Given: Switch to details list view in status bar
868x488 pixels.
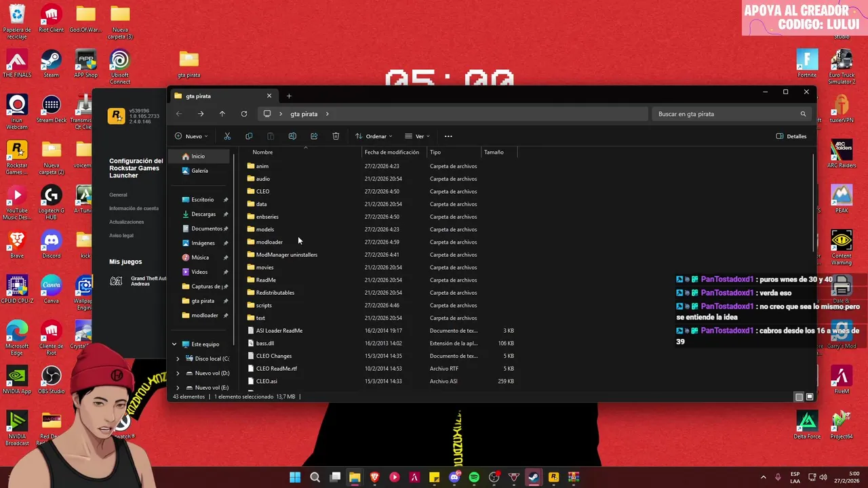Looking at the screenshot, I should click(799, 396).
